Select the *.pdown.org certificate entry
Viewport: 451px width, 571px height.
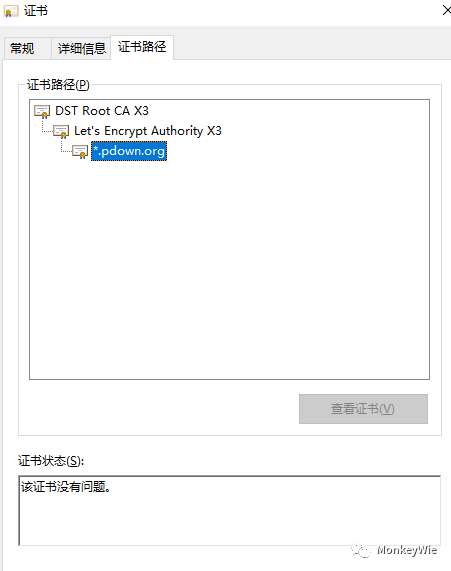pyautogui.click(x=129, y=151)
